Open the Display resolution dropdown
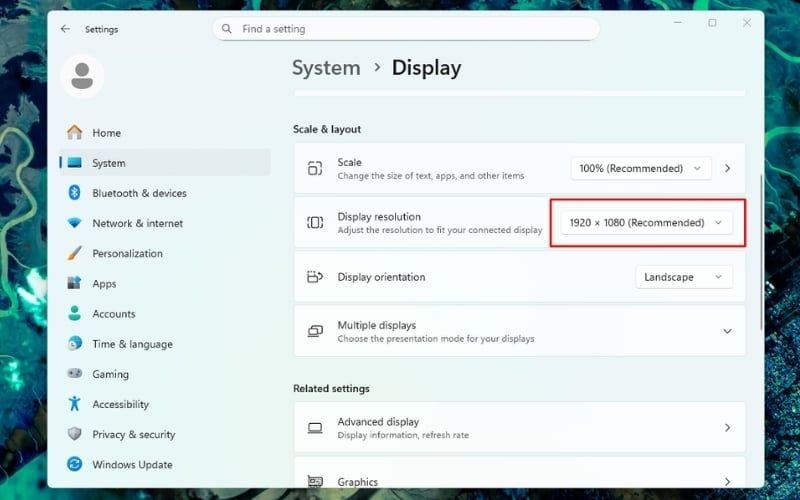This screenshot has height=500, width=800. pos(646,223)
